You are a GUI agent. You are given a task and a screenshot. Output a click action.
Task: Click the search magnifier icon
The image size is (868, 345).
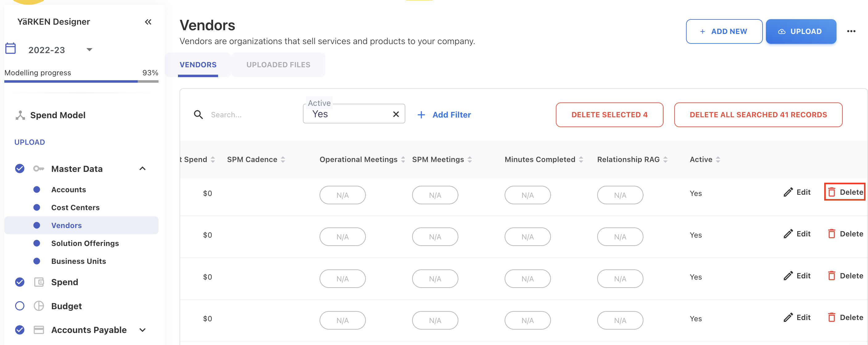click(x=198, y=115)
